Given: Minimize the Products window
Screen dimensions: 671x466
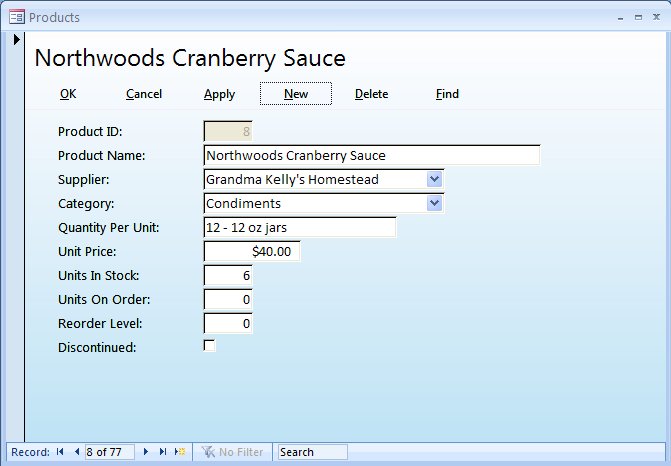Looking at the screenshot, I should [621, 18].
